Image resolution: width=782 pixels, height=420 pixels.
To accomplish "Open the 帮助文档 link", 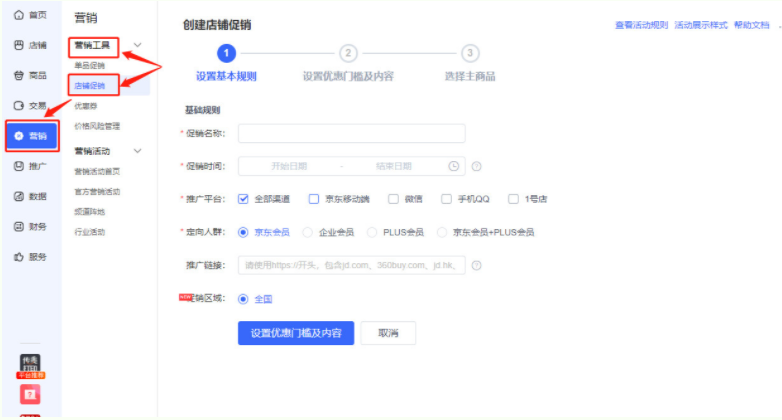I will [752, 25].
